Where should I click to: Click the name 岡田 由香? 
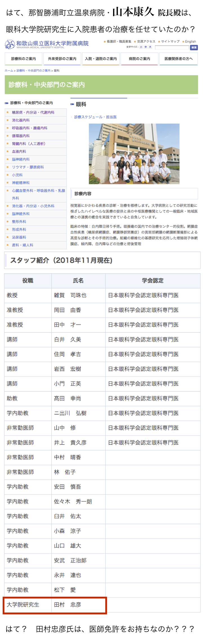[x=68, y=310]
